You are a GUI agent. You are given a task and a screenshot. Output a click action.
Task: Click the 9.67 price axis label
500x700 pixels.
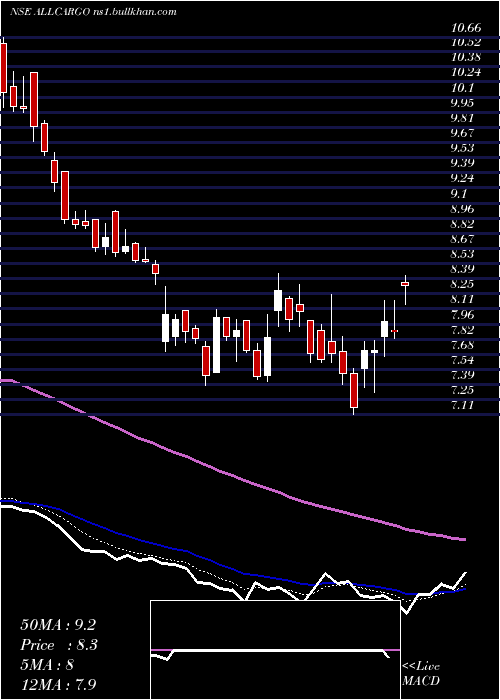pos(462,133)
